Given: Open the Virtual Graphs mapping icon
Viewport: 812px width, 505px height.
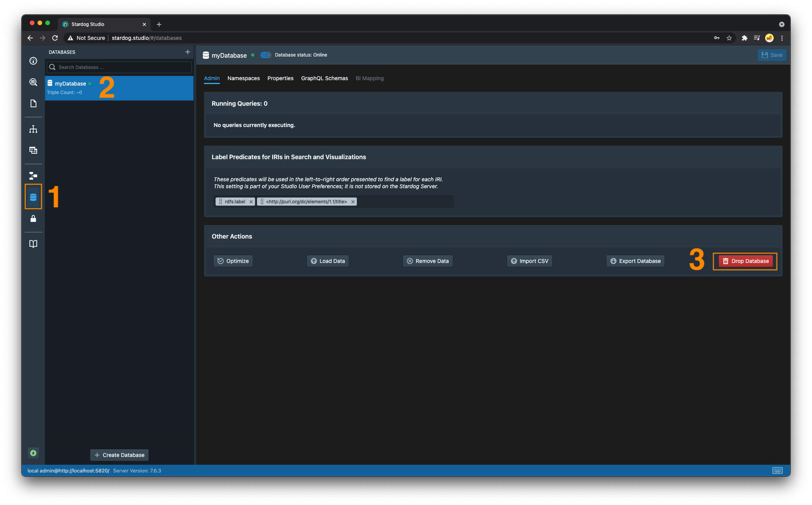Looking at the screenshot, I should (33, 176).
